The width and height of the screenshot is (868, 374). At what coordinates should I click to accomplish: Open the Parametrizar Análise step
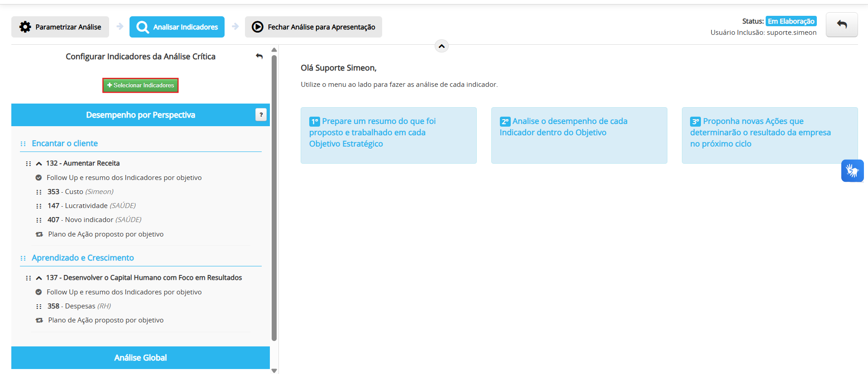(60, 27)
